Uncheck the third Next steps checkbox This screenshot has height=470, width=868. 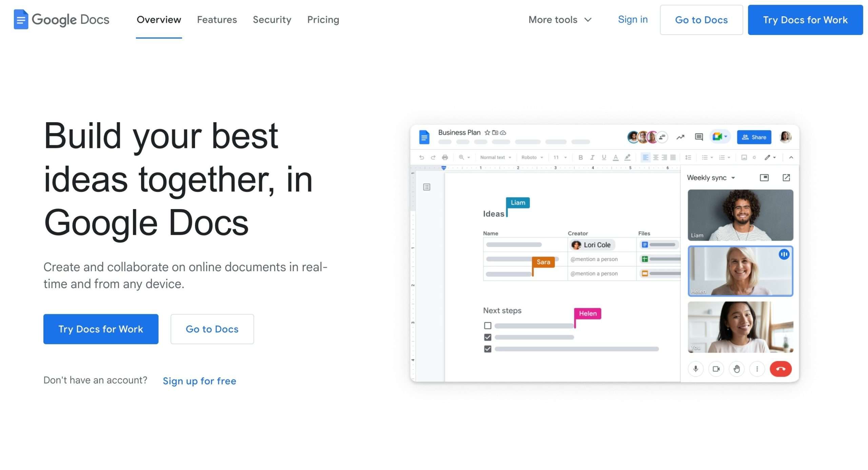click(x=488, y=349)
